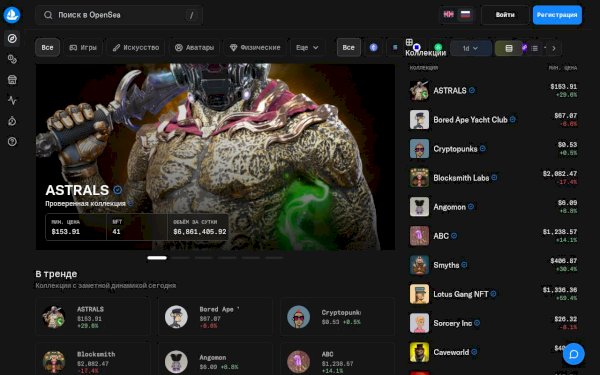Viewport: 600px width, 375px height.
Task: Open the help question mark icon in sidebar
Action: (12, 142)
